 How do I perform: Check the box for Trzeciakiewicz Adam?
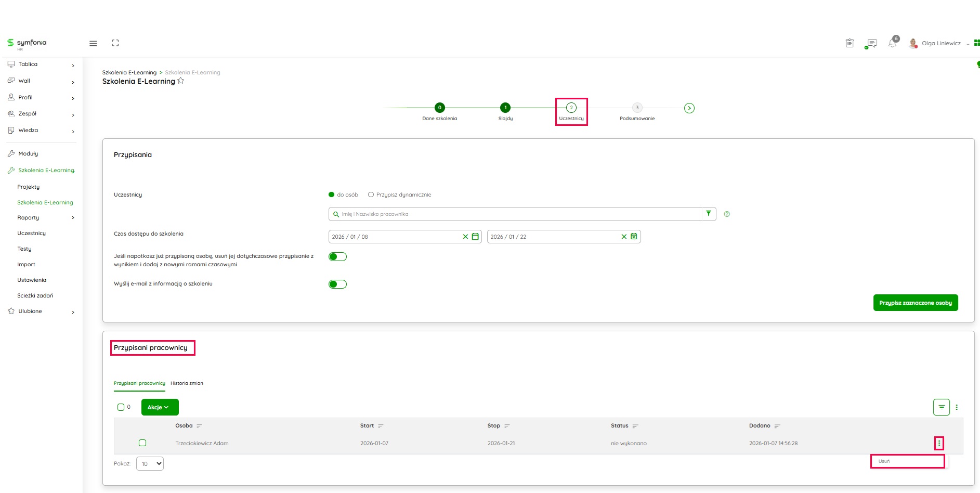click(x=142, y=443)
